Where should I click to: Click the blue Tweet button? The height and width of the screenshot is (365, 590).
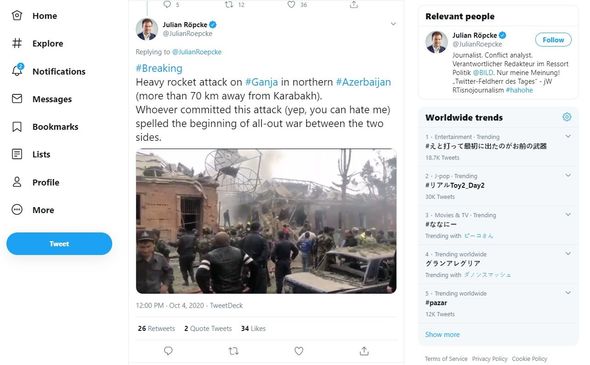[x=59, y=244]
